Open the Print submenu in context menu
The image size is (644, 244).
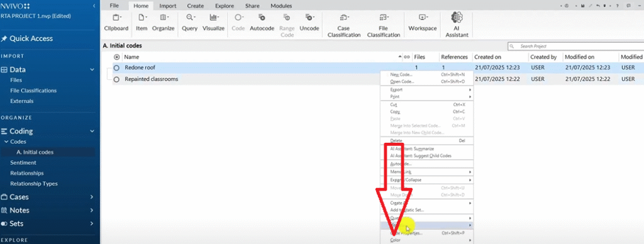pos(427,97)
